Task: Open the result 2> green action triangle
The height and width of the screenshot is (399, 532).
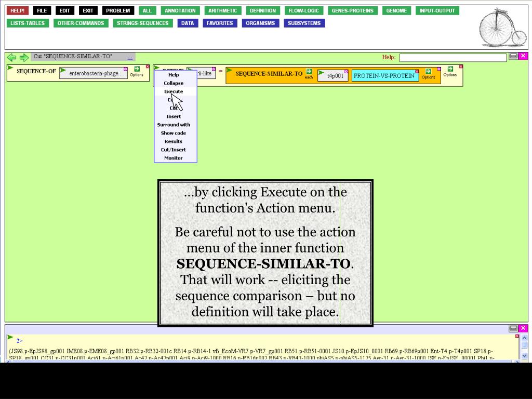Action: click(10, 337)
